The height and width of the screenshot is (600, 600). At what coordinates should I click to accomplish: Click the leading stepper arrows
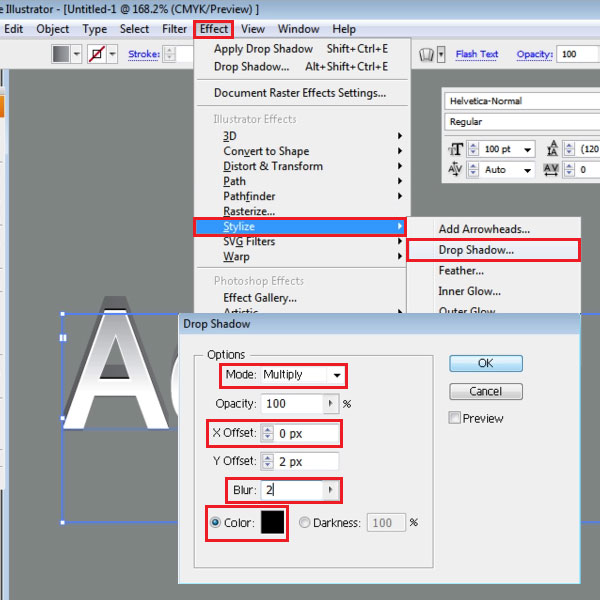(569, 149)
